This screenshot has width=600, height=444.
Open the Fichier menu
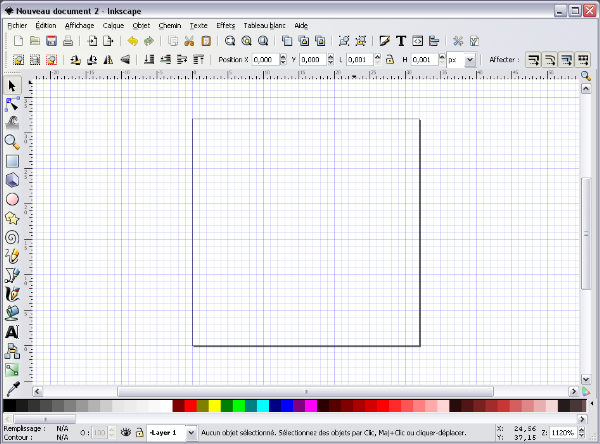point(17,25)
